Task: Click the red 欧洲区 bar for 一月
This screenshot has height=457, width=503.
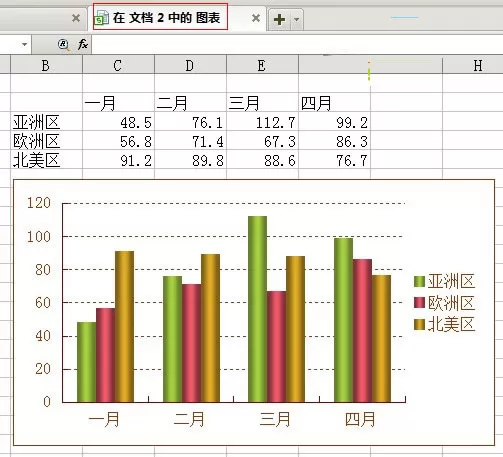Action: (105, 355)
